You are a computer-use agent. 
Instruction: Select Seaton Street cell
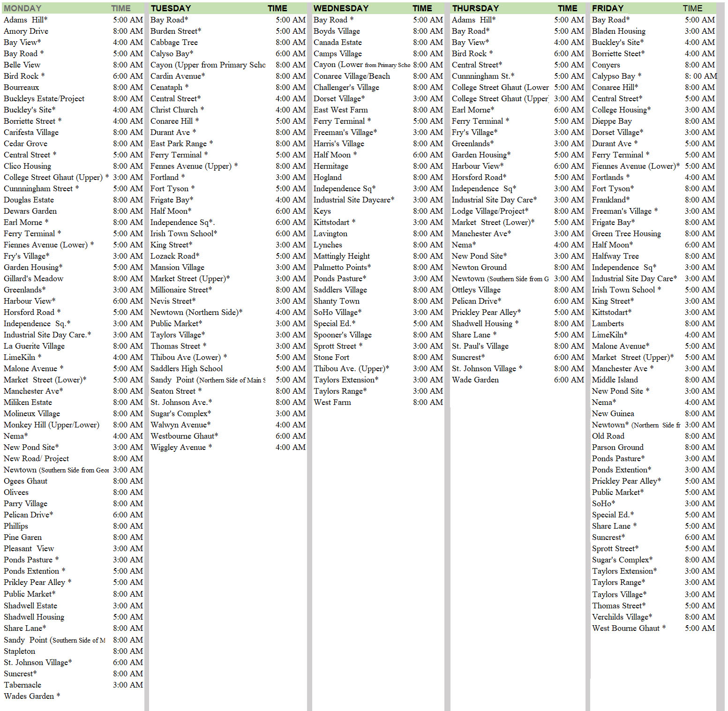pos(176,391)
